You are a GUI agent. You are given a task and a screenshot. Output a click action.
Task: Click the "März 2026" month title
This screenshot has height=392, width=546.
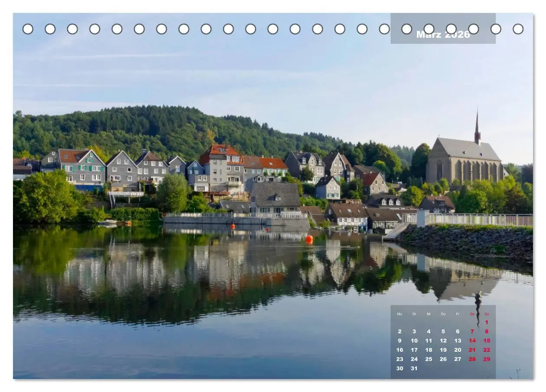[443, 35]
